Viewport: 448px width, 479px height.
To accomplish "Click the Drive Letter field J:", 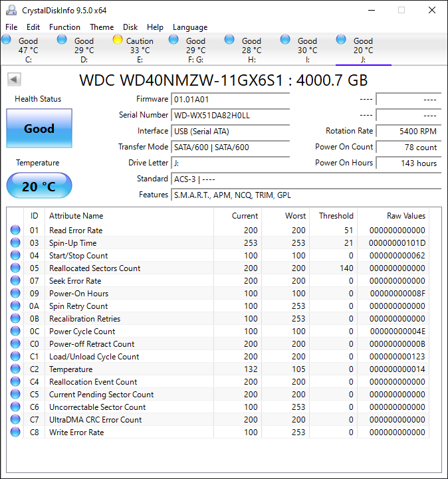I will (x=231, y=163).
